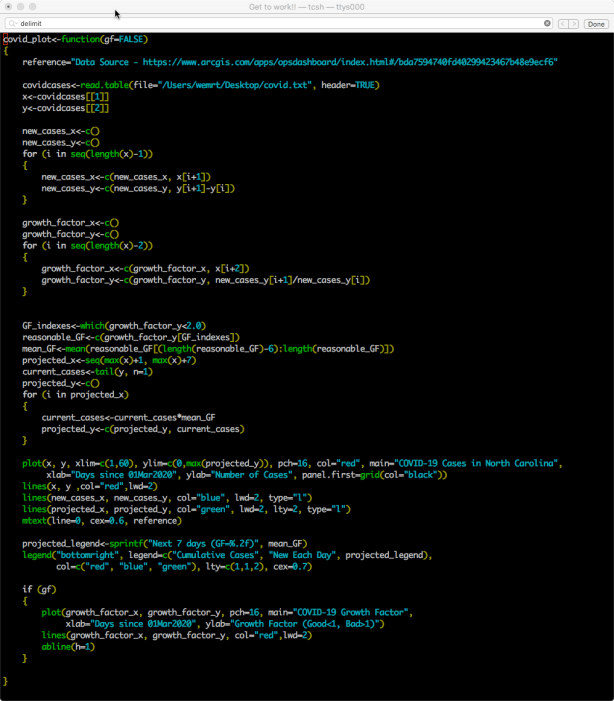Screen dimensions: 614x701
Task: Click the 'plot(growth_factor_x' line
Action: 227,612
